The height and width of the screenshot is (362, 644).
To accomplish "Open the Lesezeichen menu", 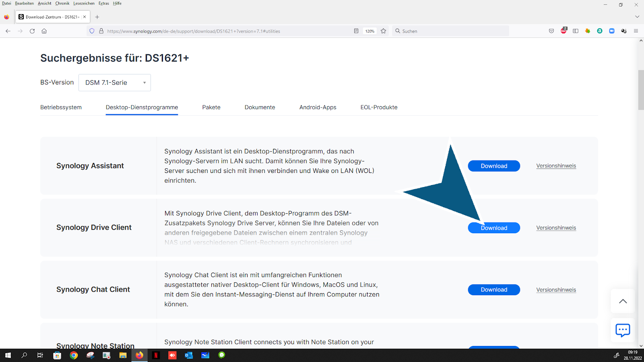I will click(84, 3).
